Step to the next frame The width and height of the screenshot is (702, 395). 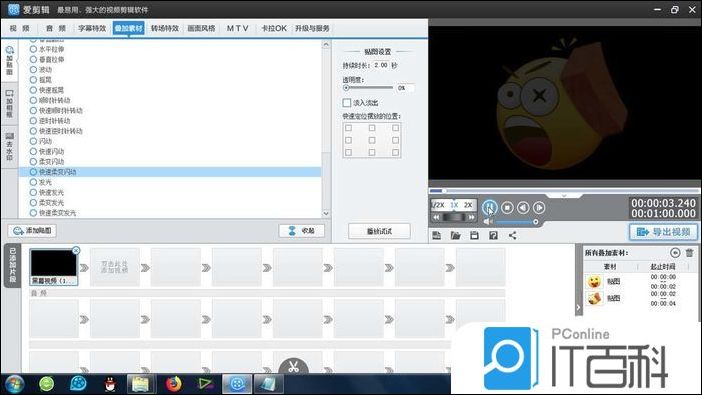(x=539, y=207)
